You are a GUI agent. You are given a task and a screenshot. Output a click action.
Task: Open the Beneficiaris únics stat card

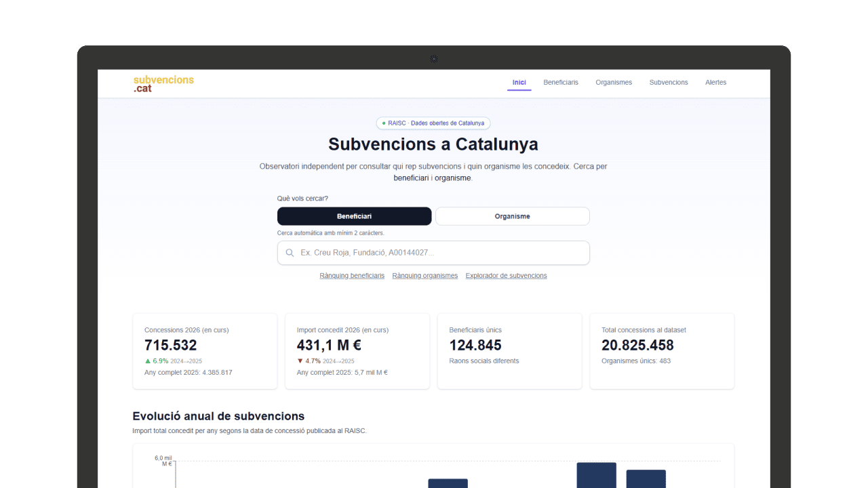pos(509,351)
